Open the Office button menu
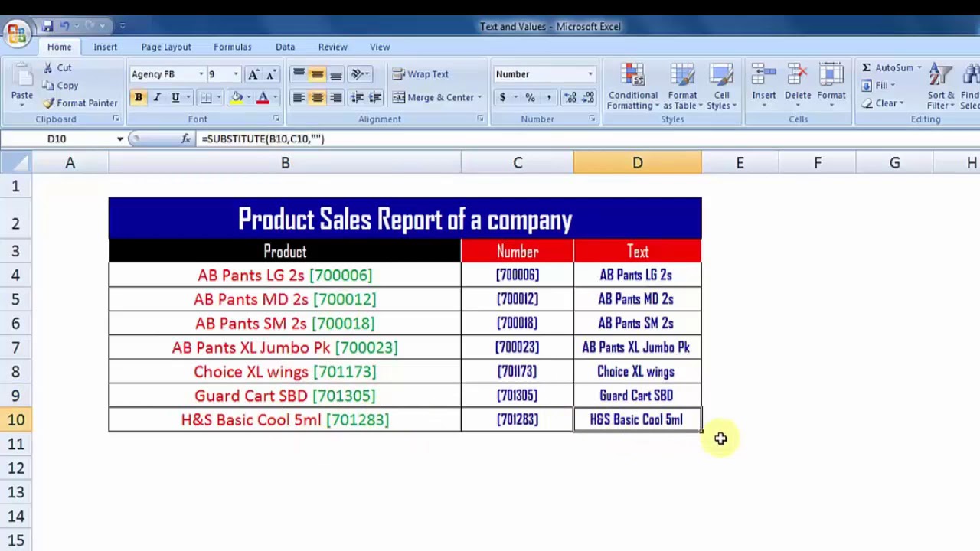The width and height of the screenshot is (980, 551). pos(15,33)
